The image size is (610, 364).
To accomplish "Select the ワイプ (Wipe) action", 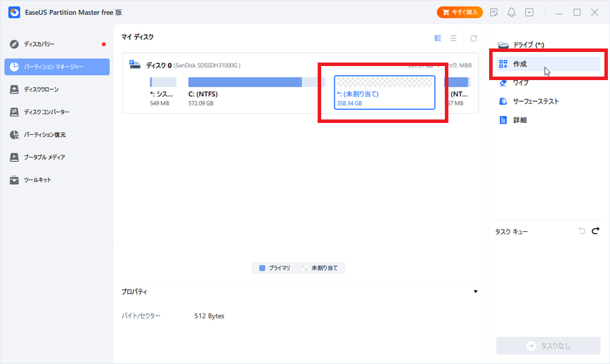I will [520, 82].
